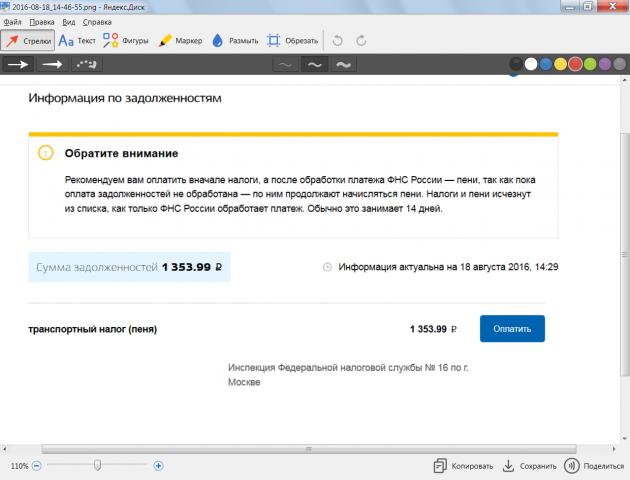Click the horizontal scrollbar thumb

[309, 449]
